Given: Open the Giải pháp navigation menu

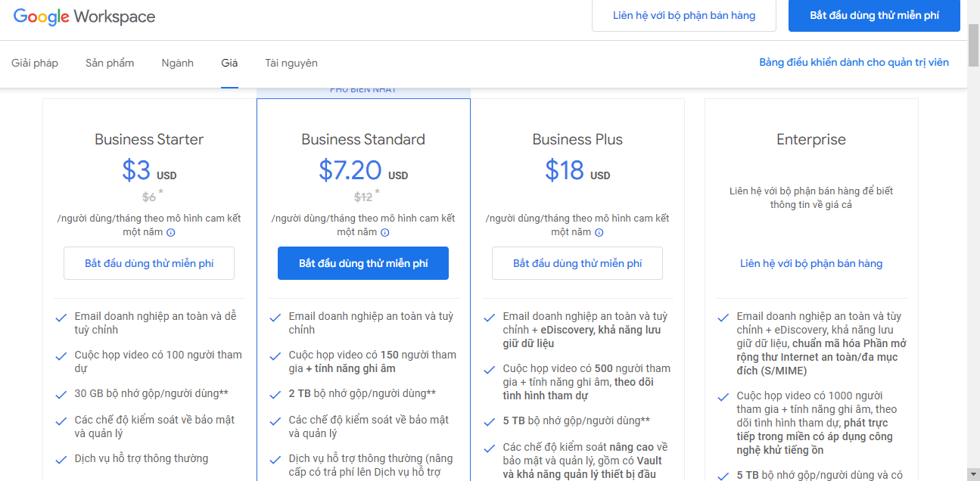Looking at the screenshot, I should tap(35, 63).
